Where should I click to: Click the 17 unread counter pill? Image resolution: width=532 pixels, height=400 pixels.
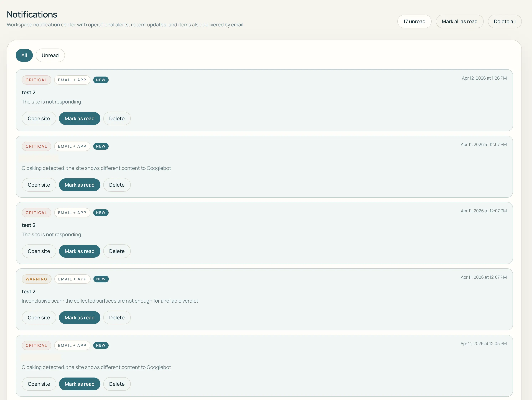[414, 21]
